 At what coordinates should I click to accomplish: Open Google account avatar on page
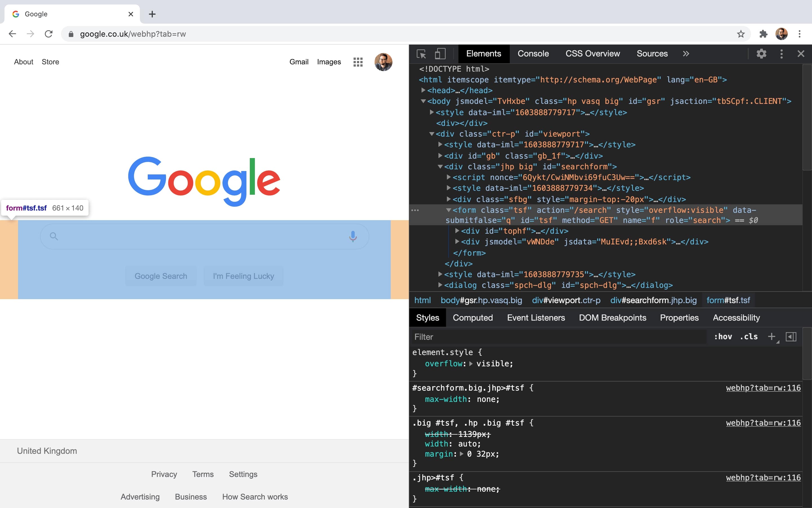click(x=383, y=62)
